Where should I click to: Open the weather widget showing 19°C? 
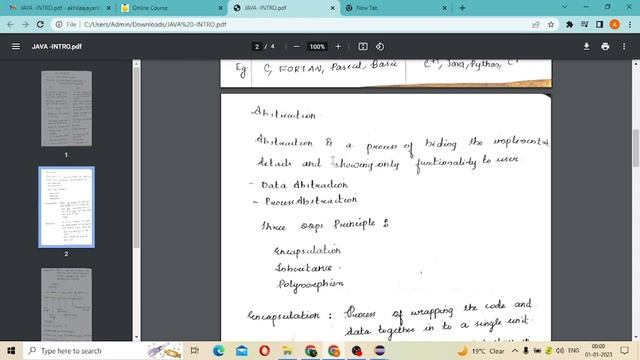[481, 351]
